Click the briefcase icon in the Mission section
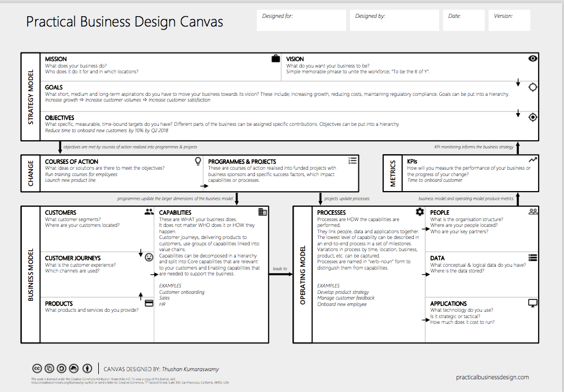The width and height of the screenshot is (564, 392). tap(275, 58)
